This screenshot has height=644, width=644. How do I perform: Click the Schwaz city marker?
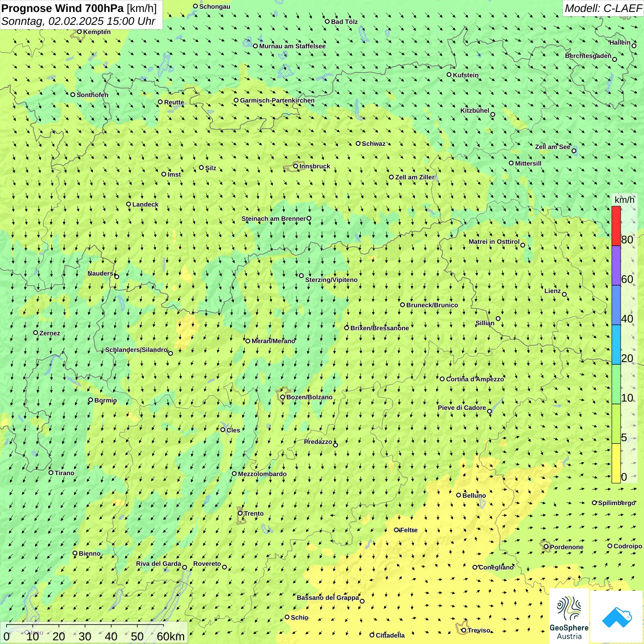358,144
